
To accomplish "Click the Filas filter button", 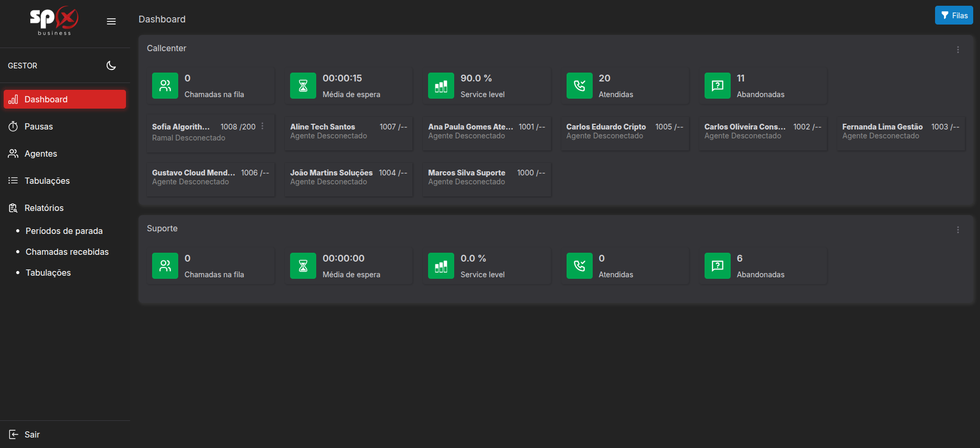I will point(954,16).
